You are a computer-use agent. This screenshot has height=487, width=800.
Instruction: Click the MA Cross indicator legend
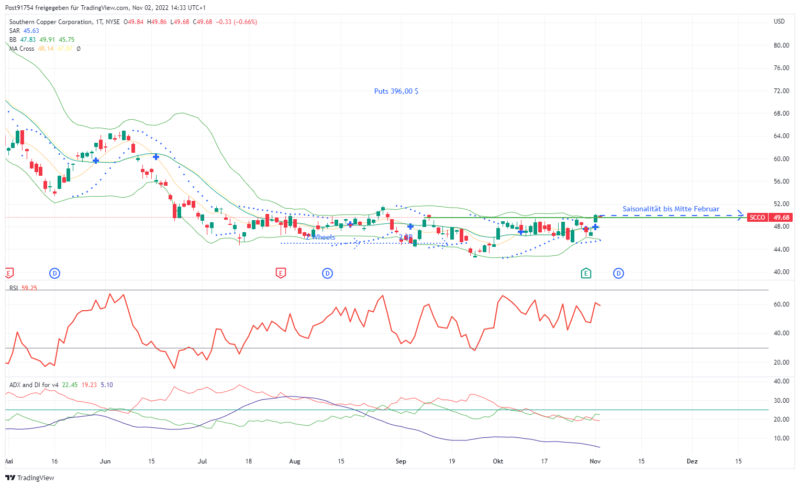22,48
